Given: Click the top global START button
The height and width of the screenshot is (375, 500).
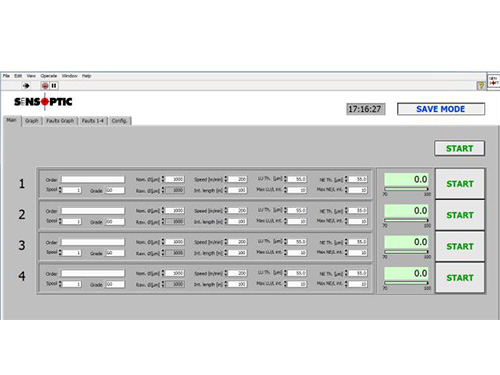Looking at the screenshot, I should click(x=459, y=148).
